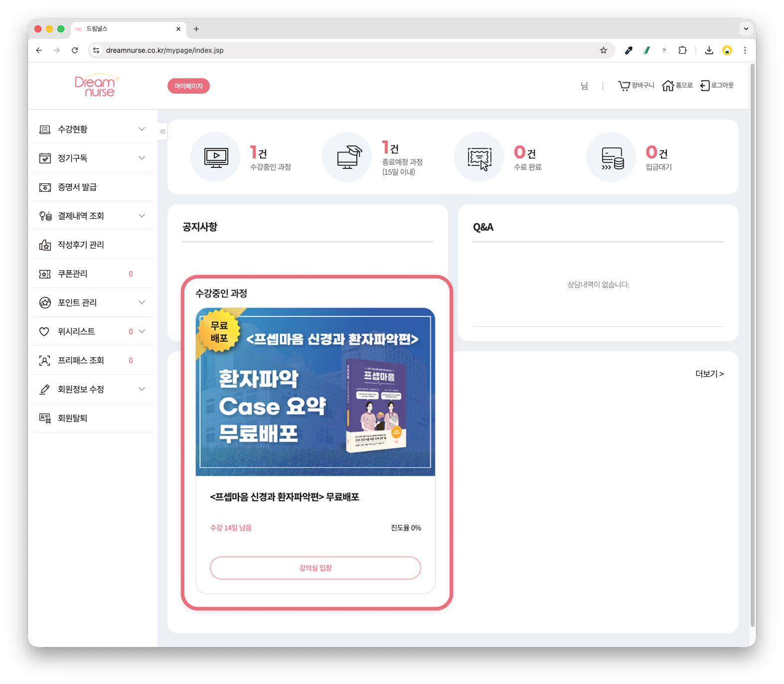Viewport: 784px width, 684px height.
Task: Select 쿠폰관리 in the sidebar
Action: 93,274
